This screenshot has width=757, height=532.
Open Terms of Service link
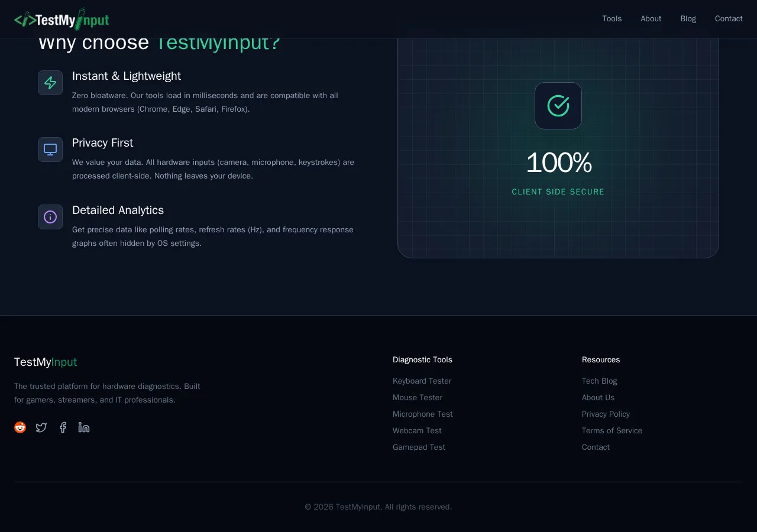coord(612,431)
